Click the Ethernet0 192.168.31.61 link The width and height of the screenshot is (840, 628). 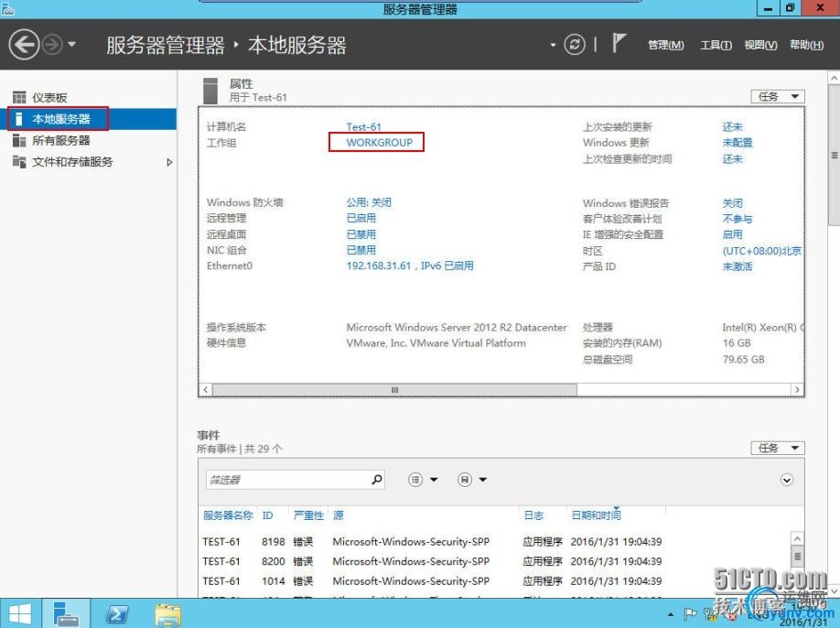[410, 265]
